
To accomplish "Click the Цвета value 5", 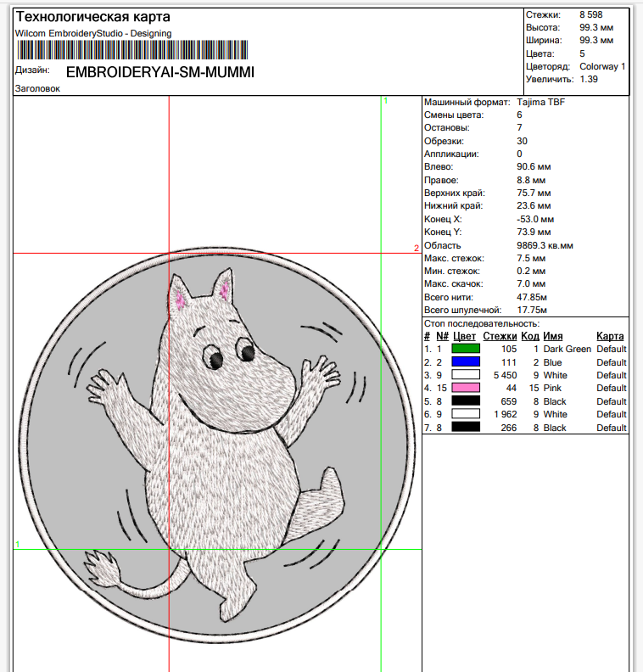I will click(x=582, y=53).
